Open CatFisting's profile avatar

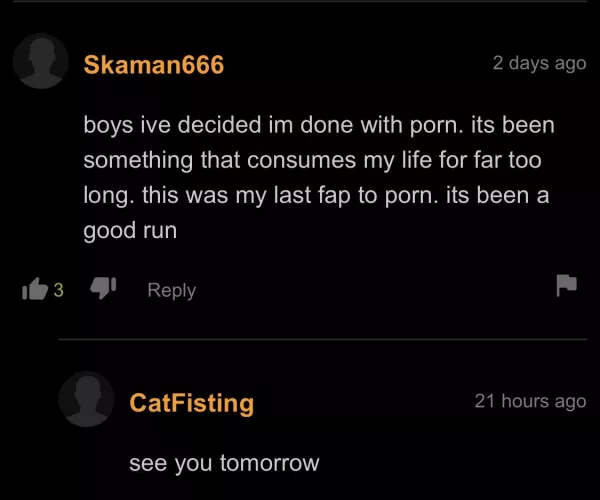[x=86, y=399]
